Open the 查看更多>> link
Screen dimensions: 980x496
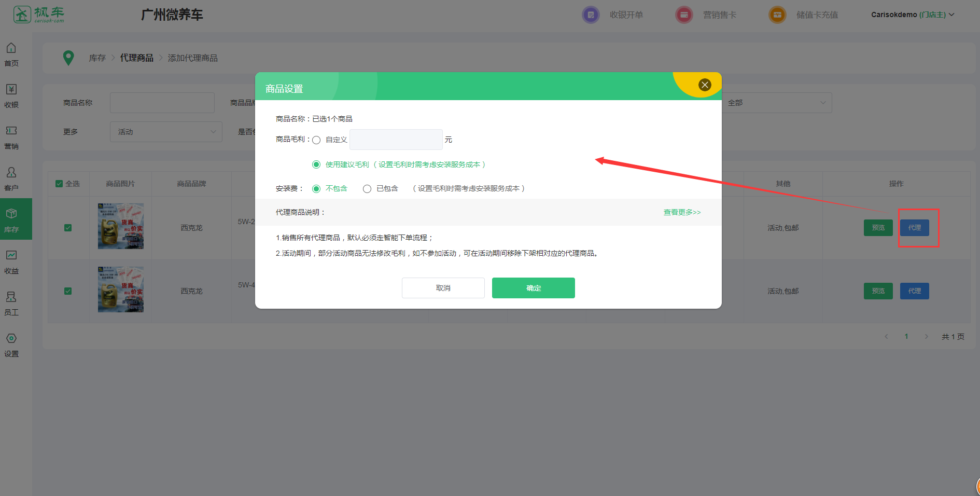(682, 212)
